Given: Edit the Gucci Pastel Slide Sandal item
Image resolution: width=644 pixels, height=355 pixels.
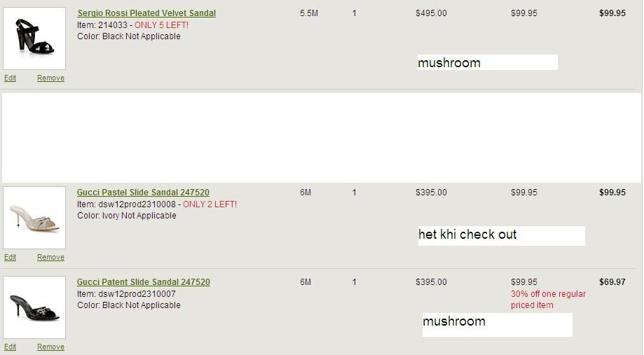Looking at the screenshot, I should [10, 258].
